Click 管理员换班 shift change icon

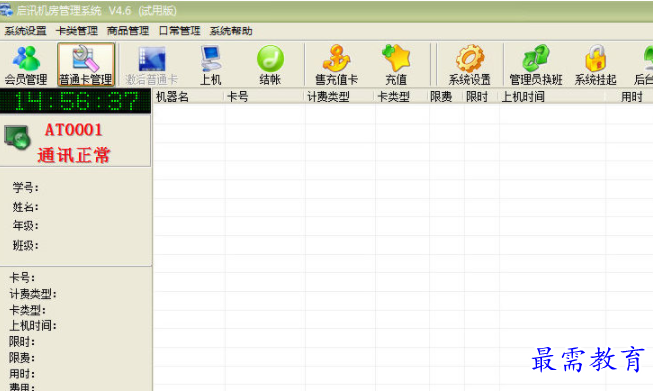click(536, 65)
